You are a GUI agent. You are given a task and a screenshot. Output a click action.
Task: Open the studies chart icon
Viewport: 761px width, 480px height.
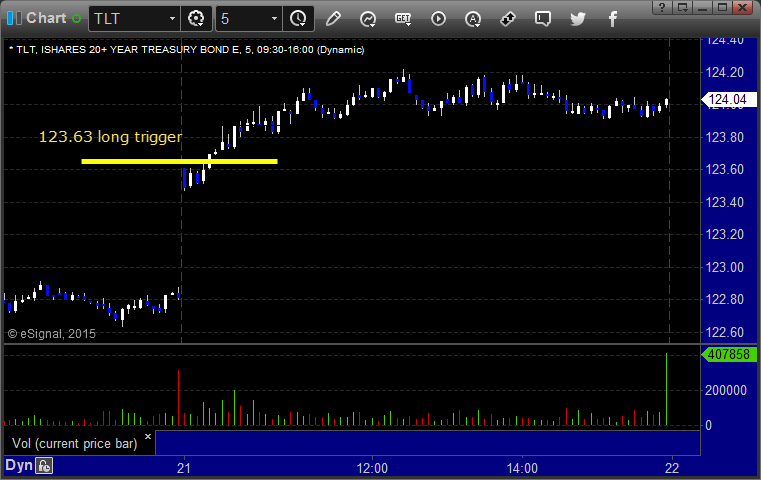(x=368, y=19)
